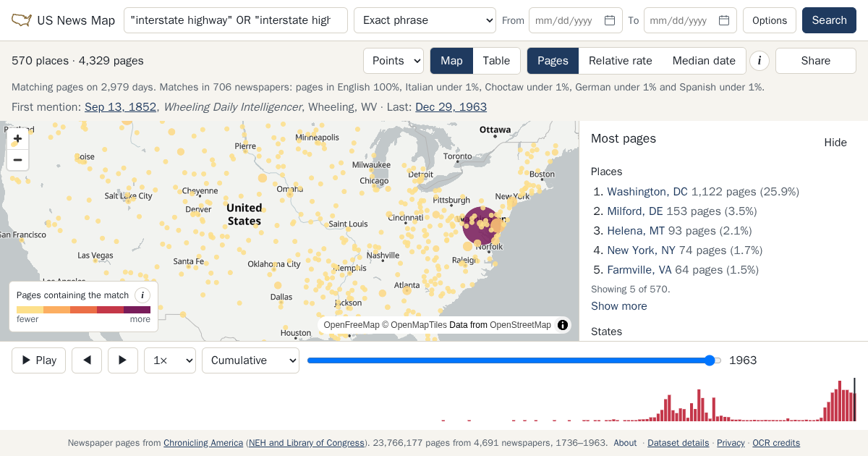Screen dimensions: 868x456
Task: Click the States heading in side panel
Action: (x=606, y=332)
